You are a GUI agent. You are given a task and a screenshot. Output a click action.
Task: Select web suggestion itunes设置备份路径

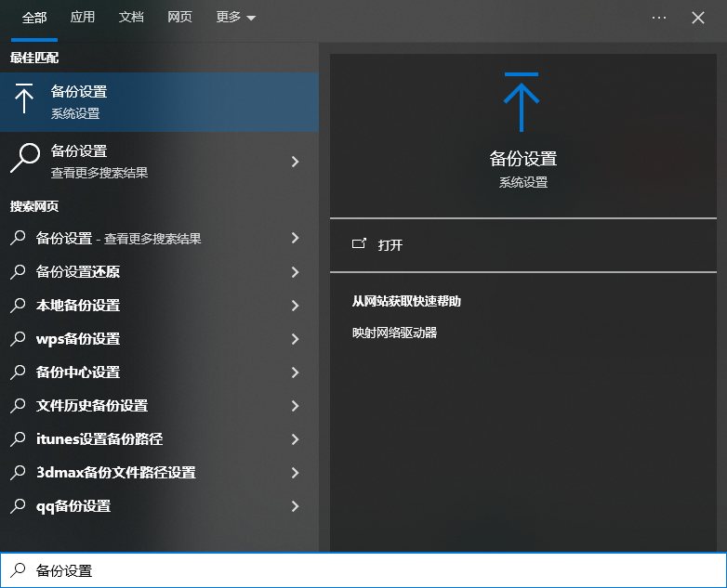(x=160, y=438)
